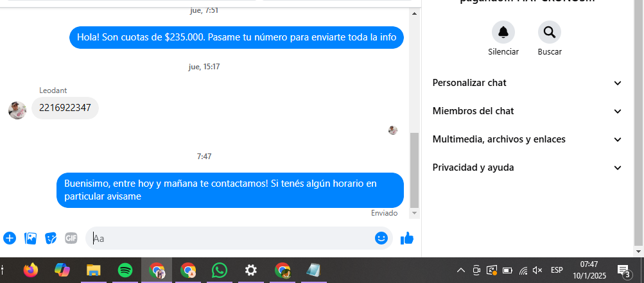
Task: Open WhatsApp from the taskbar
Action: point(220,270)
